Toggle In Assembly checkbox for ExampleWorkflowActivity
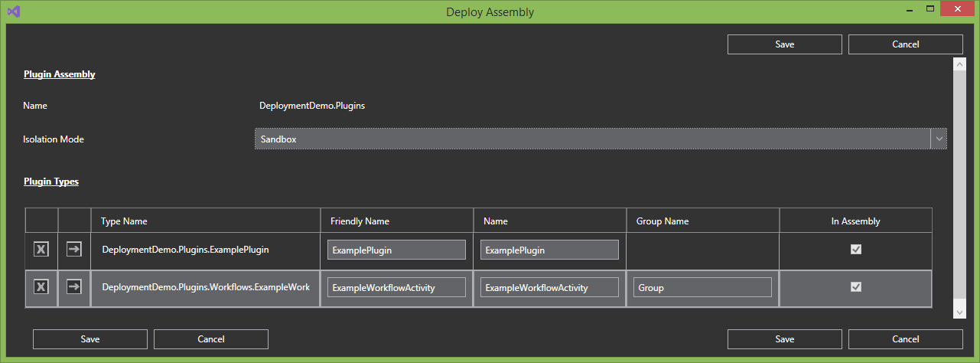Screen dimensions: 980x363 (x=856, y=287)
